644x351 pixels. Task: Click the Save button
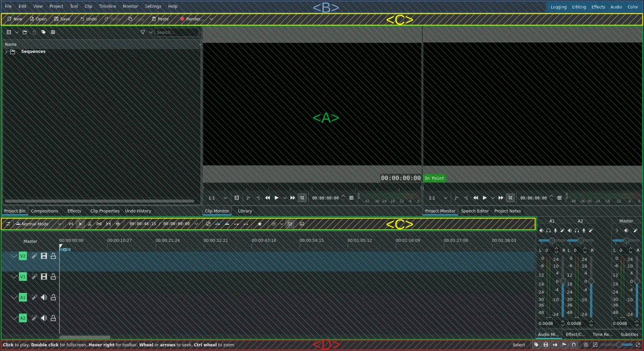pyautogui.click(x=62, y=19)
